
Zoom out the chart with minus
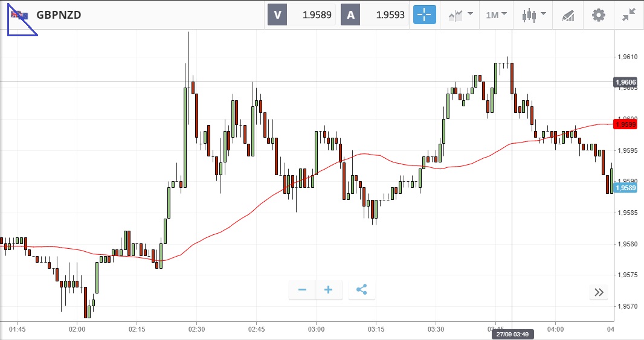tap(302, 290)
